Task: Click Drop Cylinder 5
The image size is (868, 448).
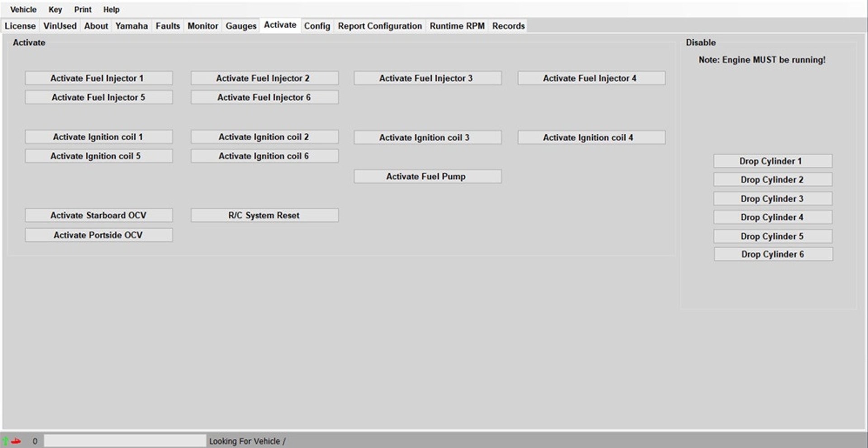Action: pos(773,236)
